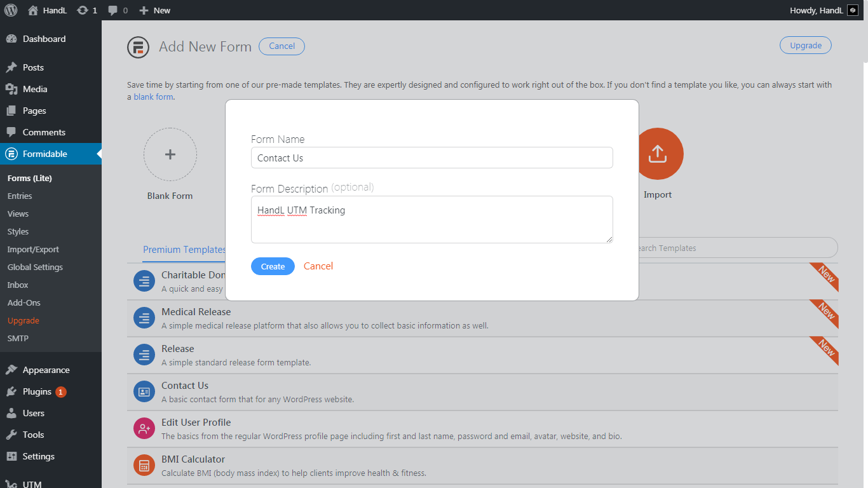This screenshot has height=488, width=868.
Task: Click the blank form hyperlink
Action: (153, 97)
